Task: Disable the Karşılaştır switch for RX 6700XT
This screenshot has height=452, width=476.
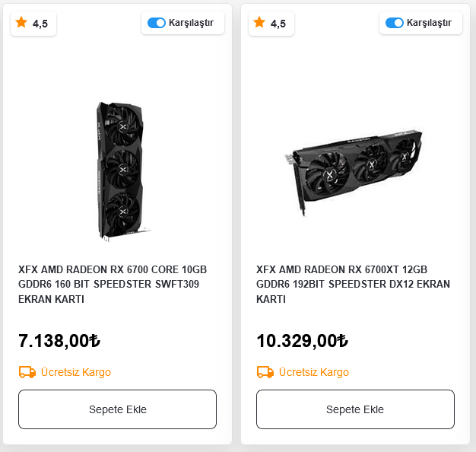Action: (395, 23)
